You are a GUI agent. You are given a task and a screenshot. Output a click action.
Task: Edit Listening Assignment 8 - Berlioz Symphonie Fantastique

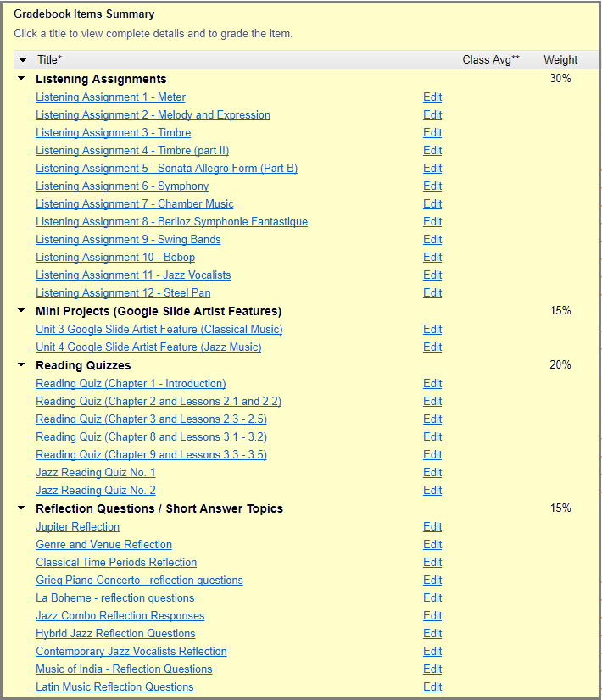point(432,222)
